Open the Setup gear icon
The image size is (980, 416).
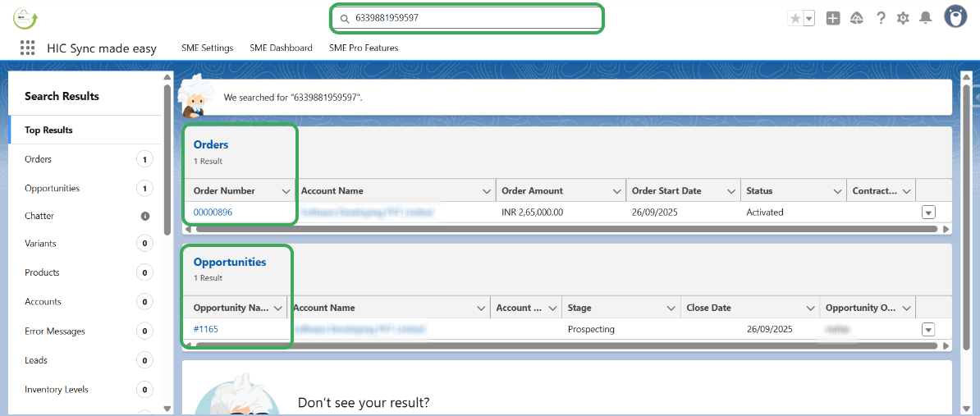pyautogui.click(x=903, y=19)
